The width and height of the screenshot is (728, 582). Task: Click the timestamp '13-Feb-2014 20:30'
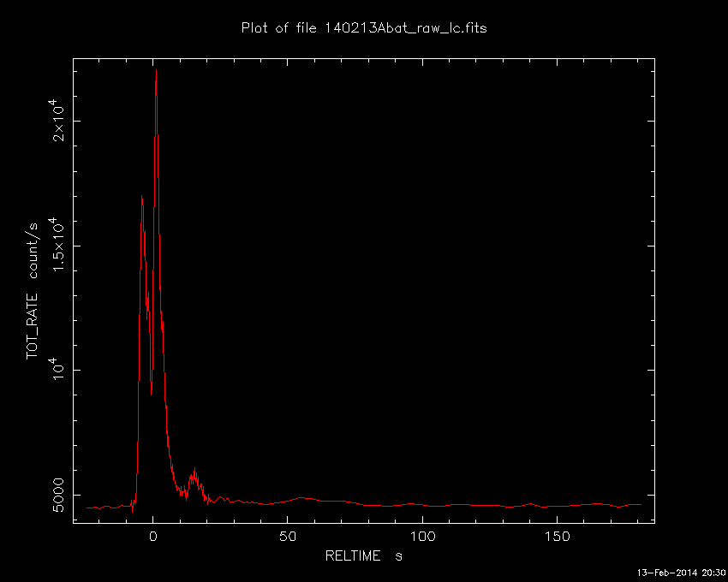681,573
